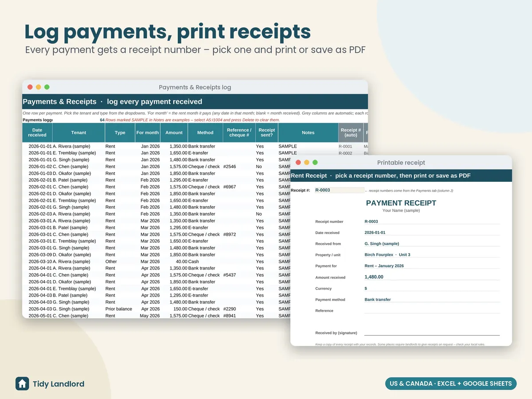This screenshot has height=399, width=532.
Task: Select the 40.00 amount cell
Action: click(174, 262)
